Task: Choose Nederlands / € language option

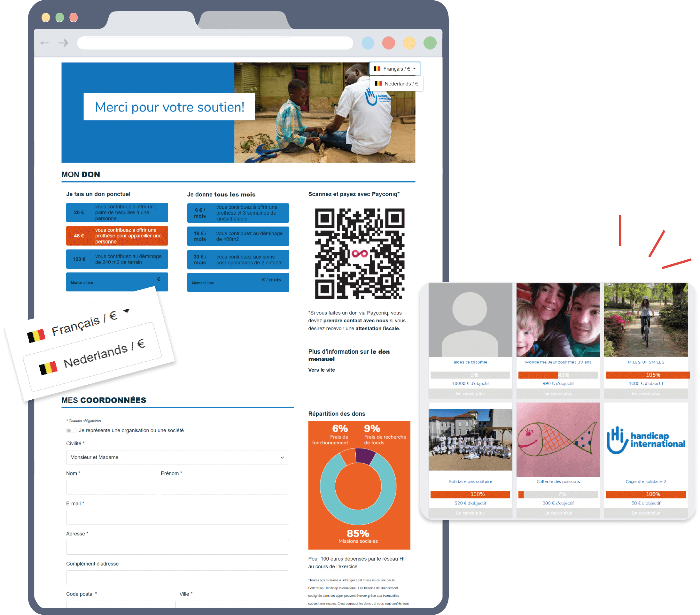Action: pos(397,84)
